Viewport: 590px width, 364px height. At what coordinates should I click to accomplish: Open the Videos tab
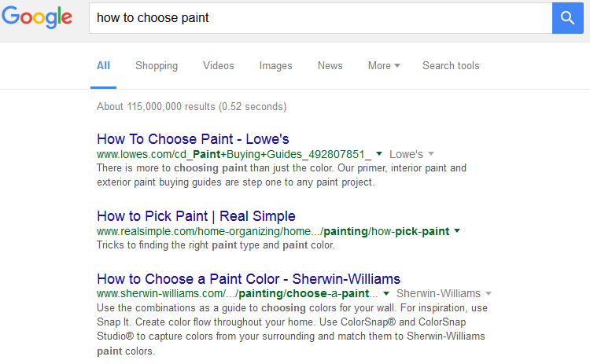point(218,66)
